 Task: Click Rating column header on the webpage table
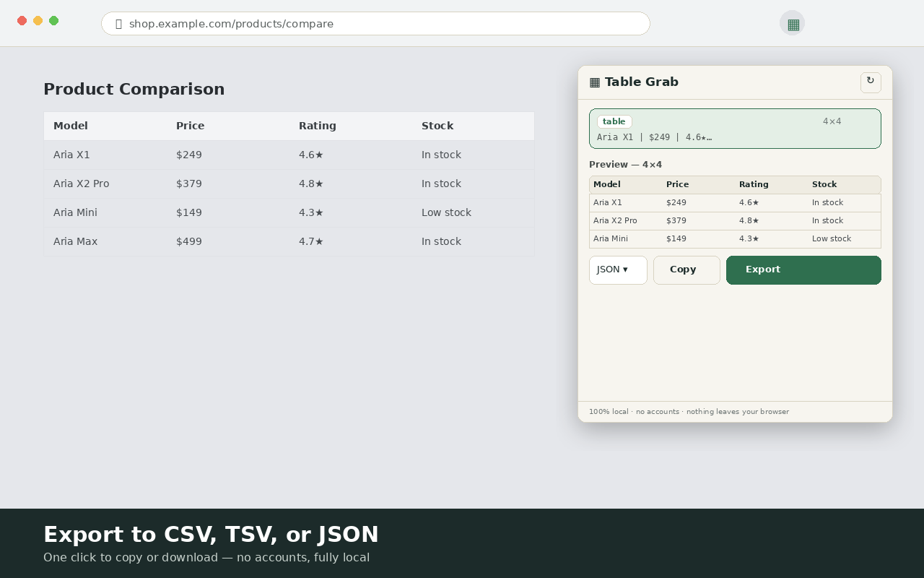coord(318,126)
